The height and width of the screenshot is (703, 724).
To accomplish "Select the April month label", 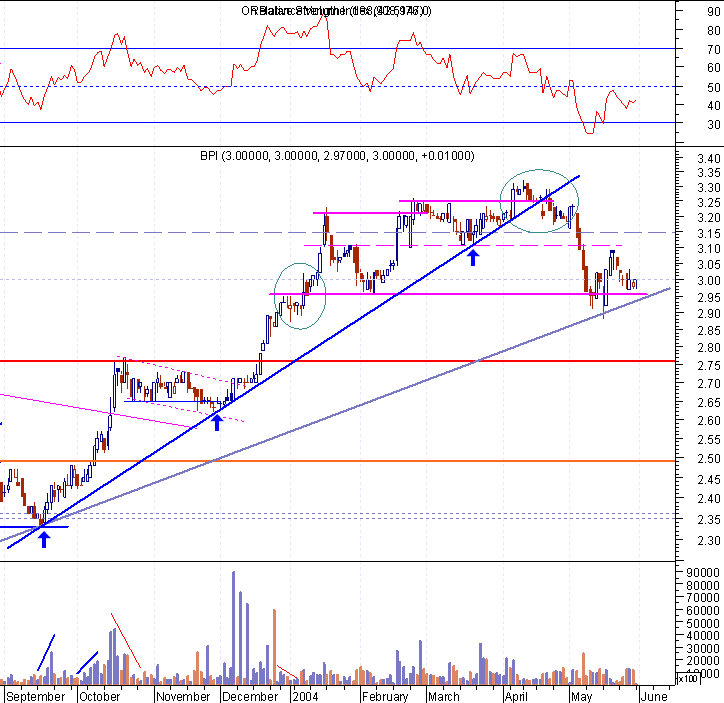I will [516, 696].
